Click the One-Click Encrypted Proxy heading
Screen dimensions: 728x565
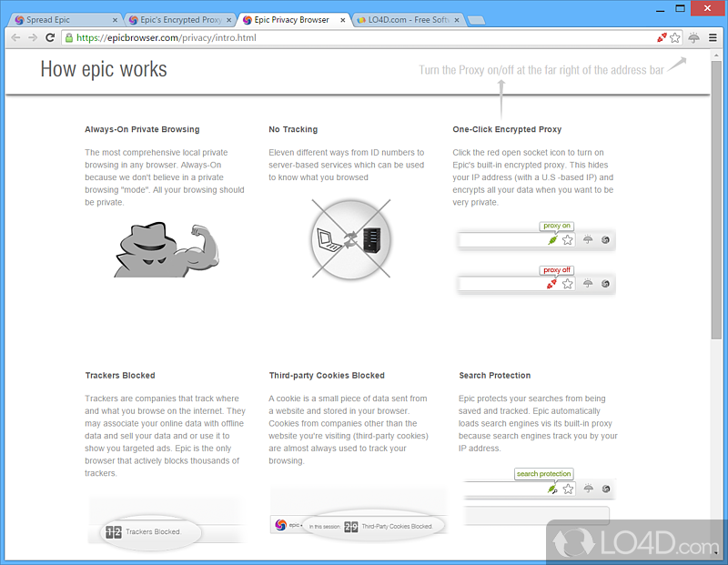[507, 129]
